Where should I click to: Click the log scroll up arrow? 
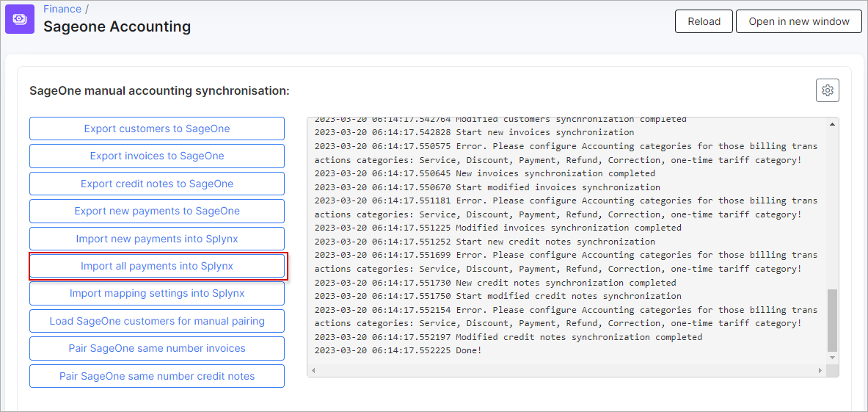pos(831,124)
